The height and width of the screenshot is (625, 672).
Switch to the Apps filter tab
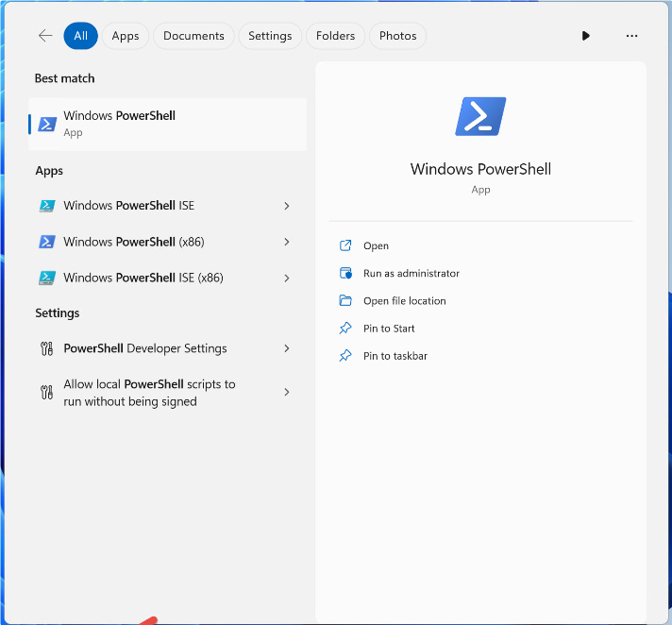point(126,36)
